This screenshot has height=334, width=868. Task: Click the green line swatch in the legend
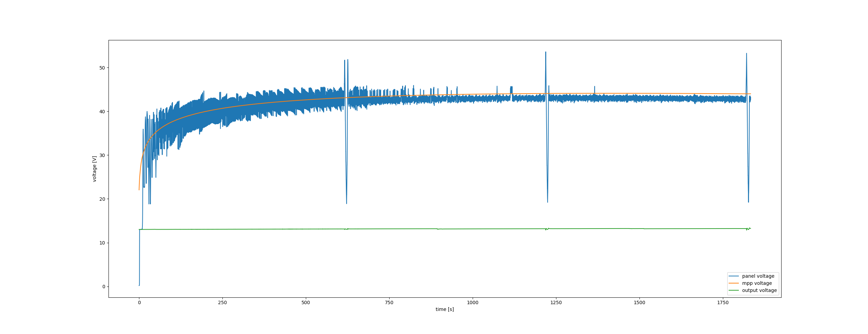point(734,290)
